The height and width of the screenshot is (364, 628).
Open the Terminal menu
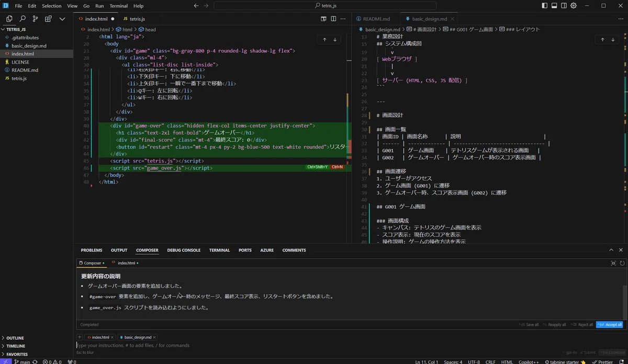(x=118, y=6)
